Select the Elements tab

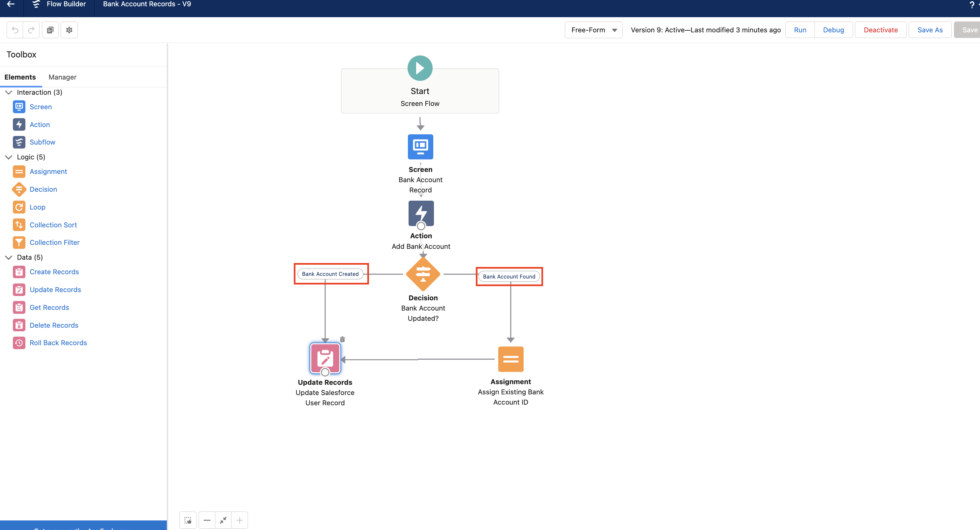click(20, 77)
